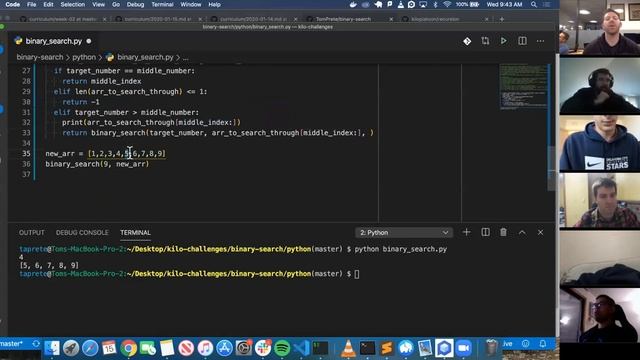Select the participant wearing the STARS hoodie
The height and width of the screenshot is (360, 640).
click(600, 143)
